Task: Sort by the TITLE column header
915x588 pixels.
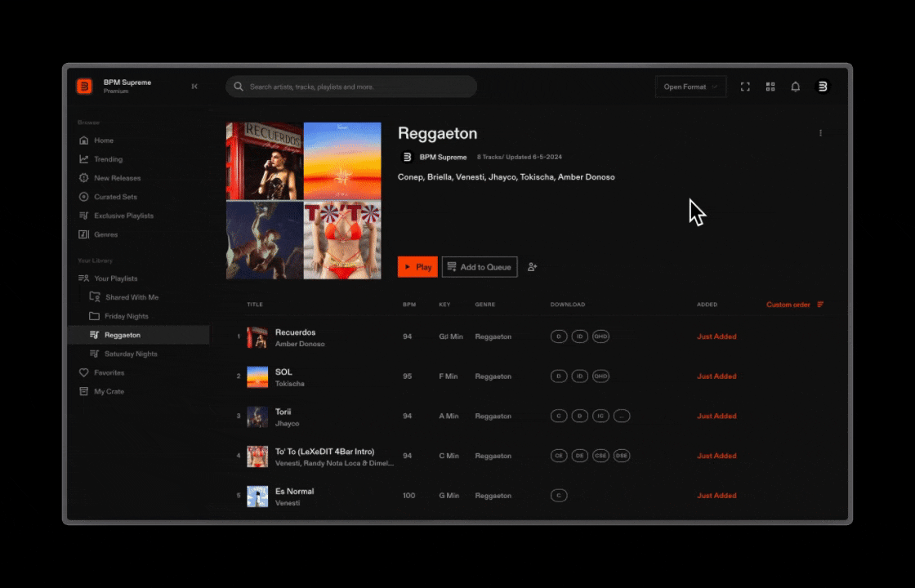Action: click(255, 305)
